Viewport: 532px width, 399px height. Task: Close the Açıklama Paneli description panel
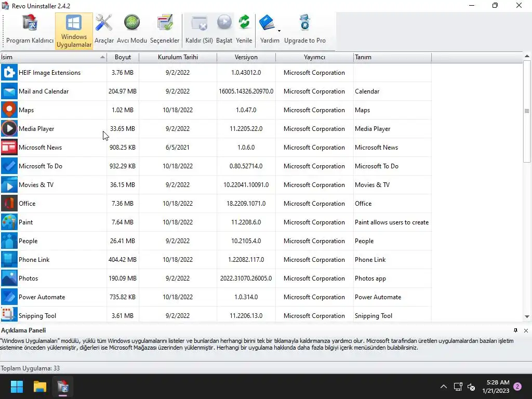(526, 330)
